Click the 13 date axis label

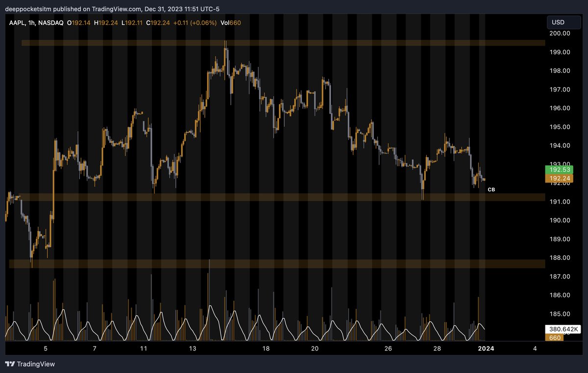[193, 349]
